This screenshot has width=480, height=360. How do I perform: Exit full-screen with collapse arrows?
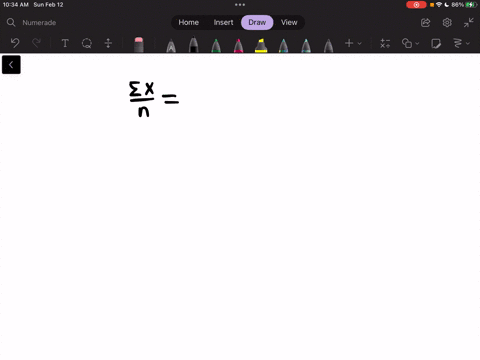click(469, 23)
